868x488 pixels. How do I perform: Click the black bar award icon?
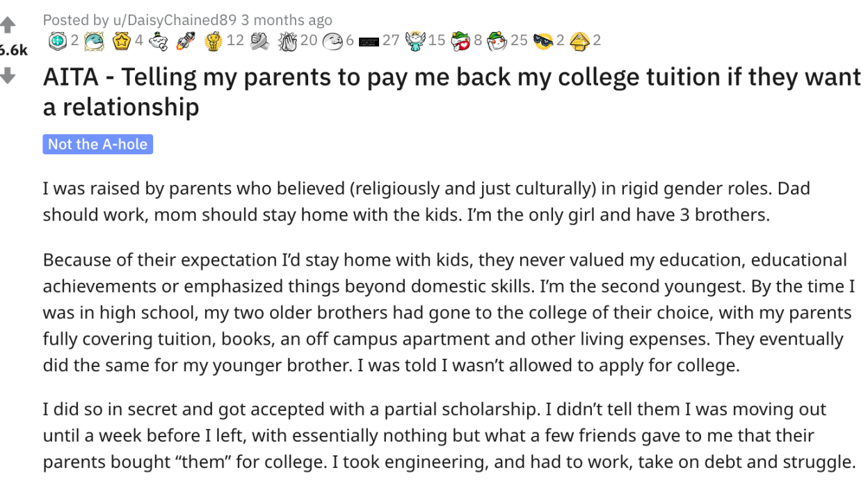click(x=369, y=41)
